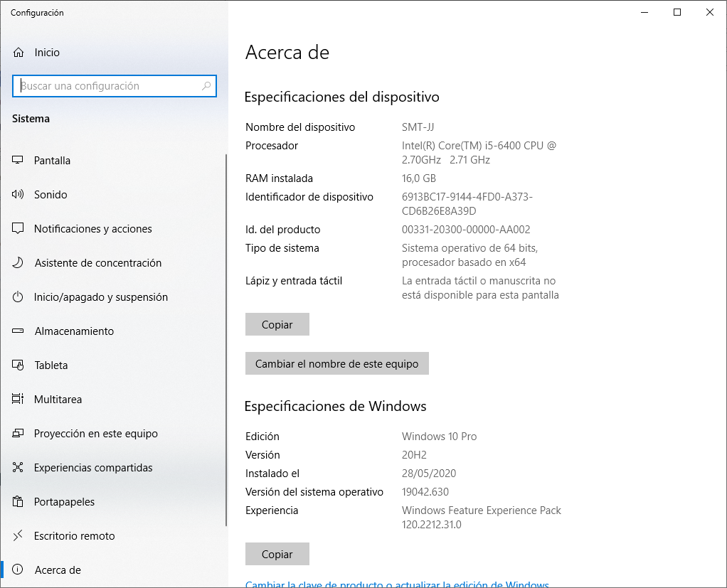This screenshot has height=588, width=727.
Task: Open the Almacenamiento drive icon
Action: pyautogui.click(x=18, y=331)
